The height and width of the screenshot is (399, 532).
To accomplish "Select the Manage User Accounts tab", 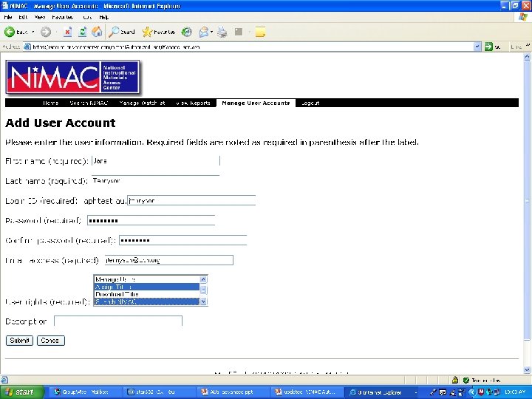I will [256, 103].
